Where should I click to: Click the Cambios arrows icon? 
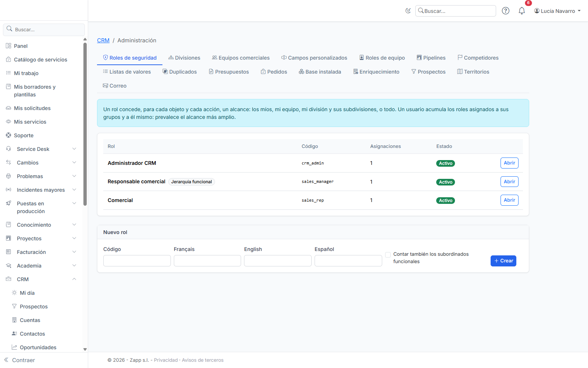pyautogui.click(x=8, y=162)
